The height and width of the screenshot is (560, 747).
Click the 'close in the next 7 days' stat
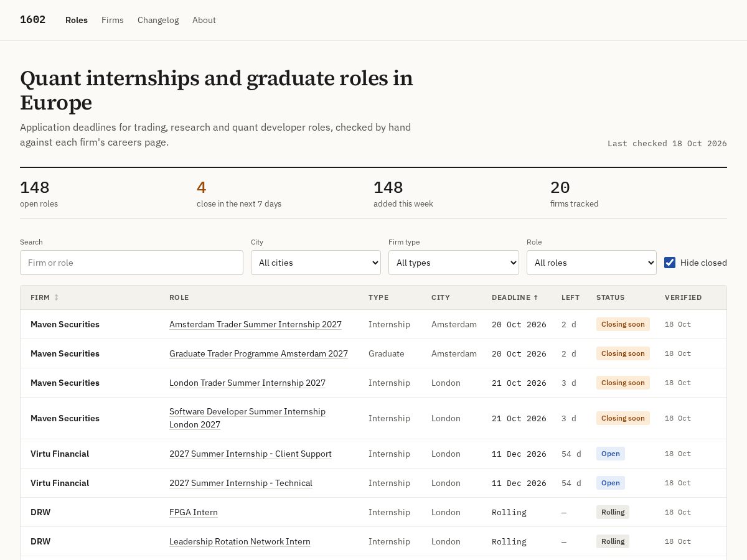click(x=239, y=194)
